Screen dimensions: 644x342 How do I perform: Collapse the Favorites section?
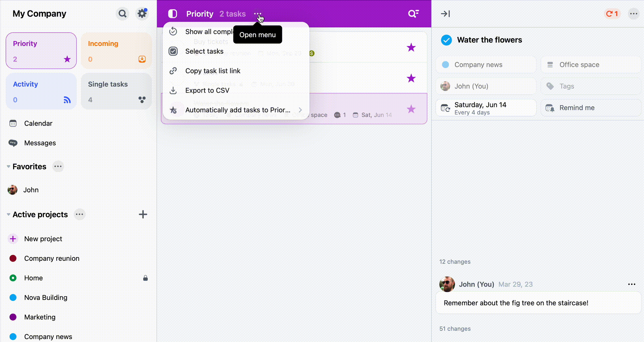[8, 166]
